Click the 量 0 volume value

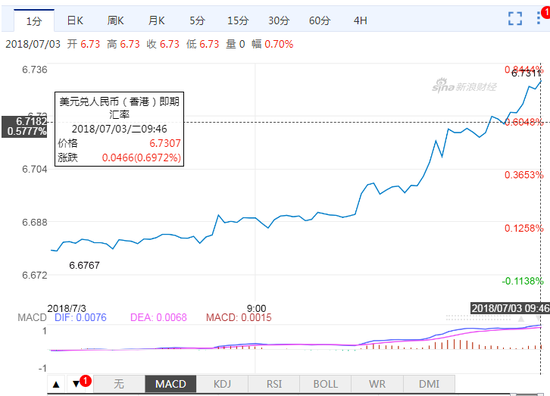(235, 44)
